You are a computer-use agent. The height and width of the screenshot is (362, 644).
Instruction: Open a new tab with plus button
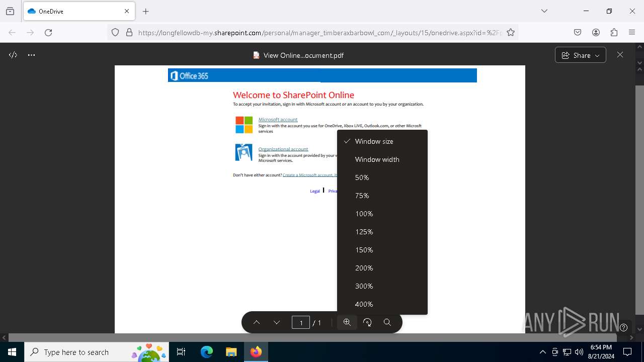tap(146, 11)
